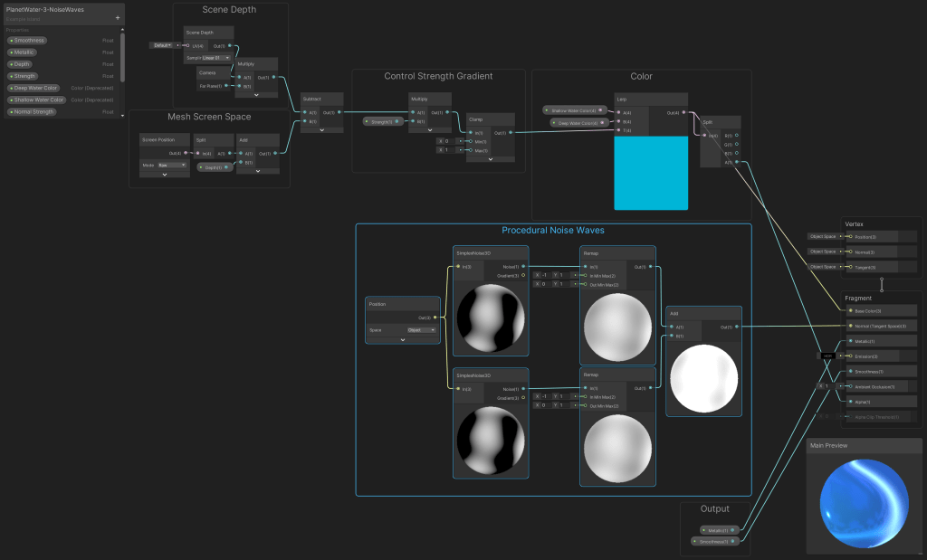Image resolution: width=927 pixels, height=560 pixels.
Task: Click the Out port of the Add node in Procedural Noise Waves
Action: 737,327
